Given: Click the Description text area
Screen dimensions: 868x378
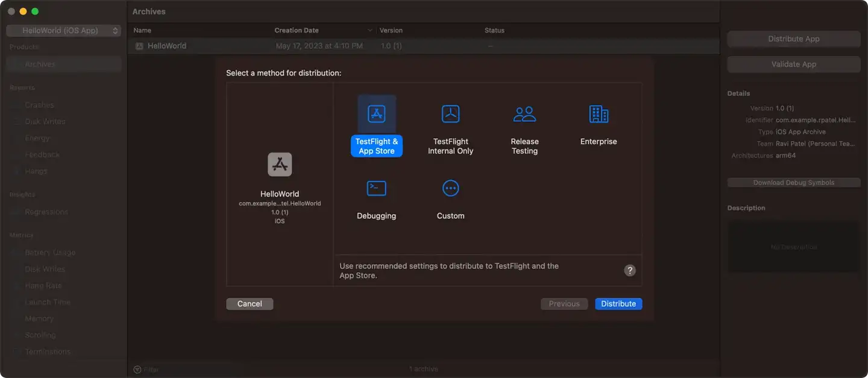Looking at the screenshot, I should point(794,247).
